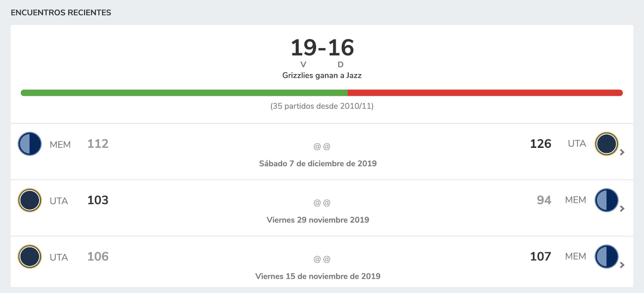The image size is (644, 293).
Task: Click the UTA team logo in December 7 game
Action: (x=606, y=144)
